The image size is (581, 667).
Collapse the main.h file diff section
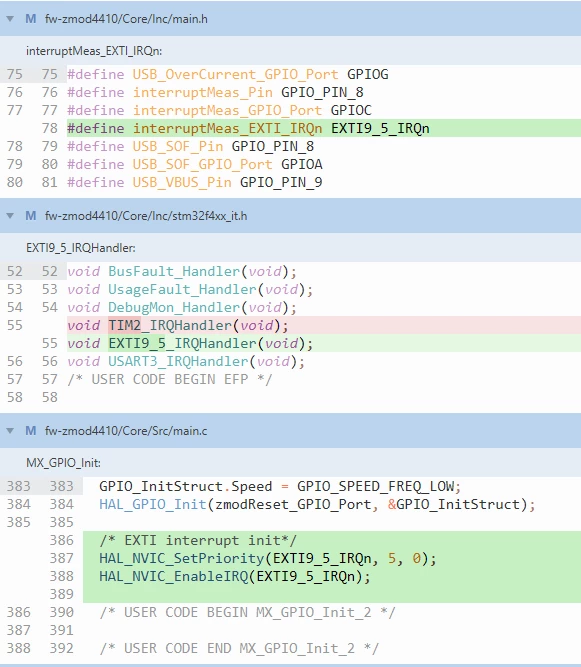point(10,19)
